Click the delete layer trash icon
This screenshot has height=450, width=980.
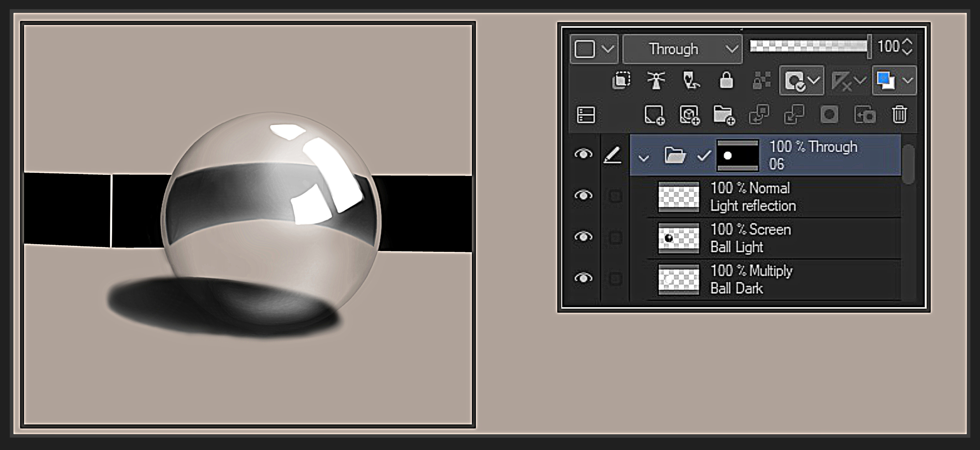point(905,115)
